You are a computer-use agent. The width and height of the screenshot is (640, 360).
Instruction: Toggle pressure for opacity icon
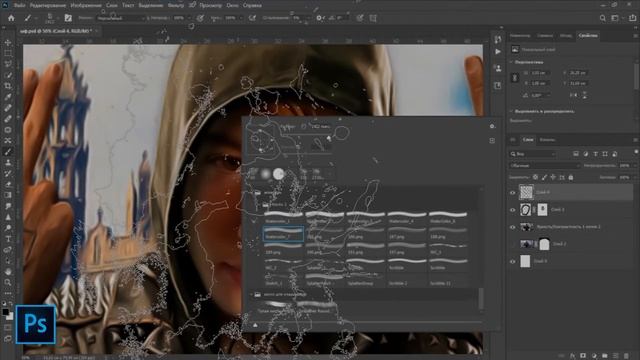pyautogui.click(x=200, y=18)
